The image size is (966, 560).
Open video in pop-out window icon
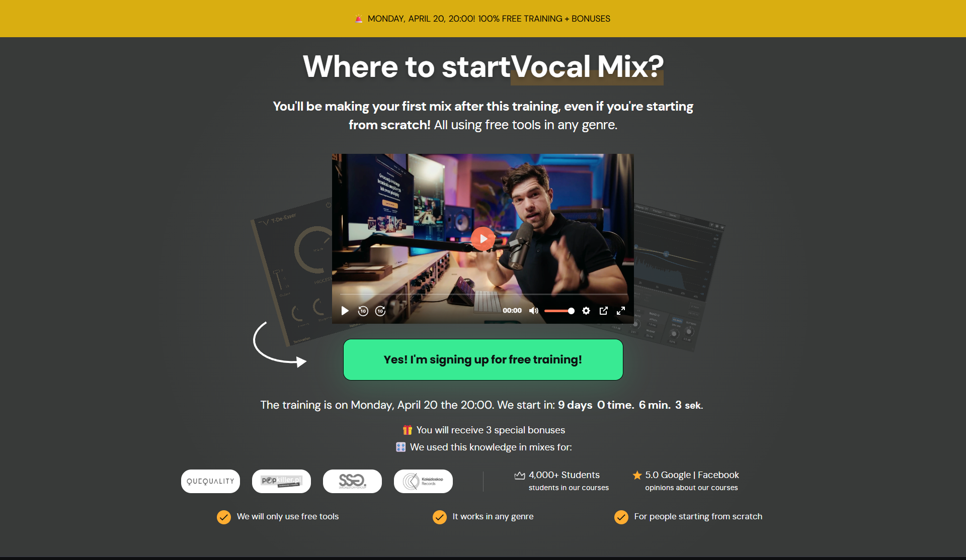coord(604,311)
